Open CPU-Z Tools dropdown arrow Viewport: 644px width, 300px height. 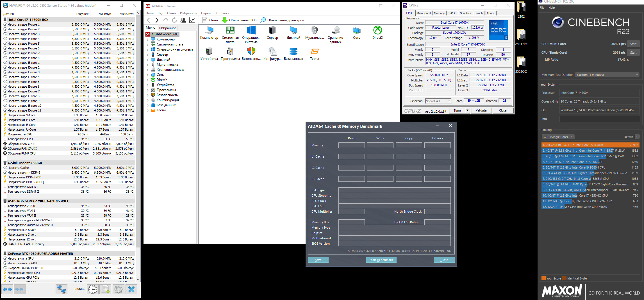coord(468,110)
